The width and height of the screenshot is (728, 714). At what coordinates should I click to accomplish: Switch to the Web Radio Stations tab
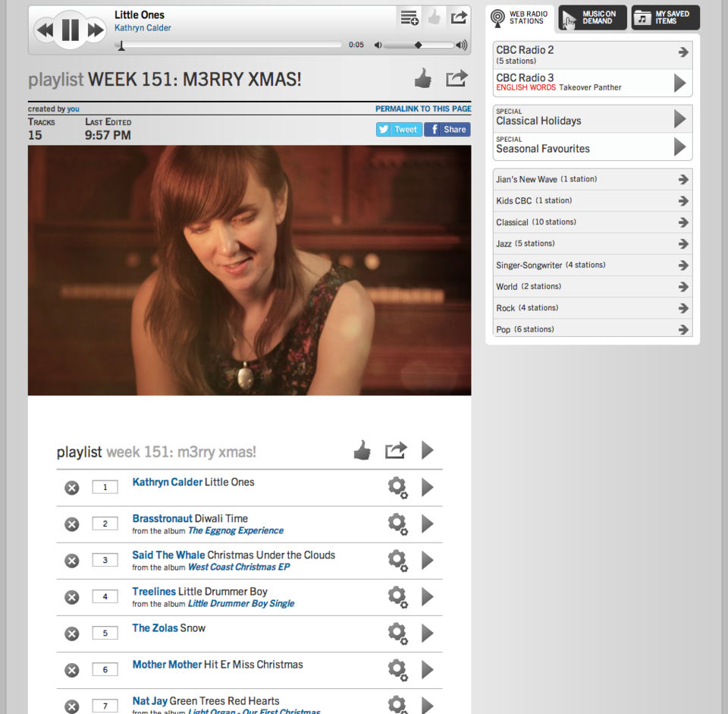pos(520,18)
